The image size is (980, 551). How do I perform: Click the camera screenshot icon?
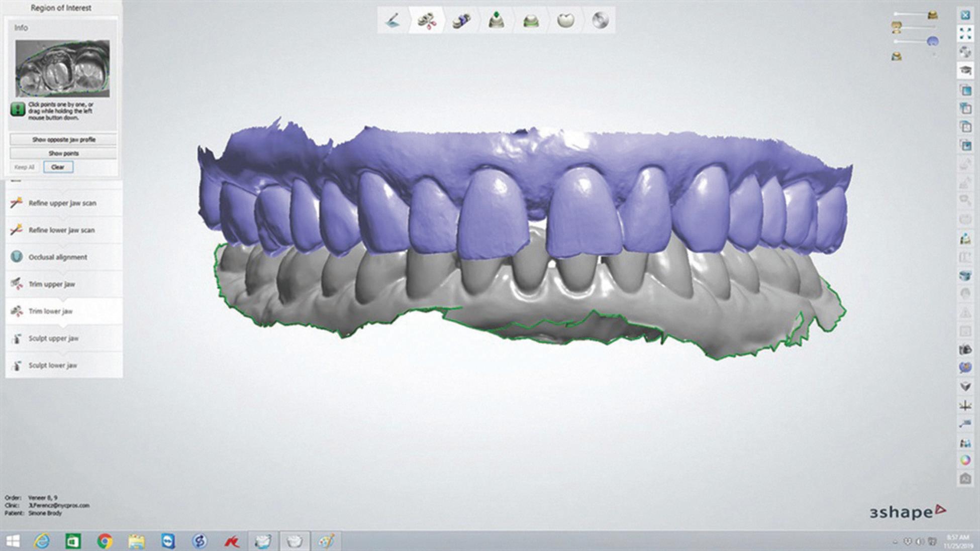coord(965,349)
